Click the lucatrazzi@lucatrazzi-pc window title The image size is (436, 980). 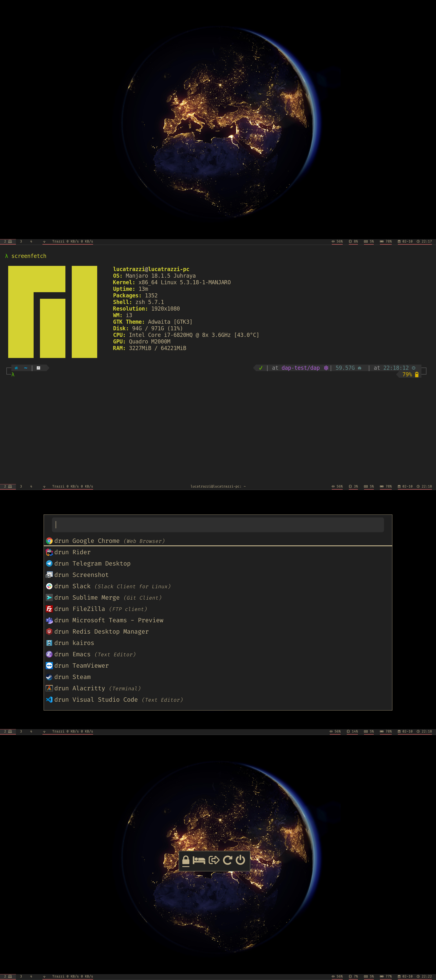pos(218,486)
